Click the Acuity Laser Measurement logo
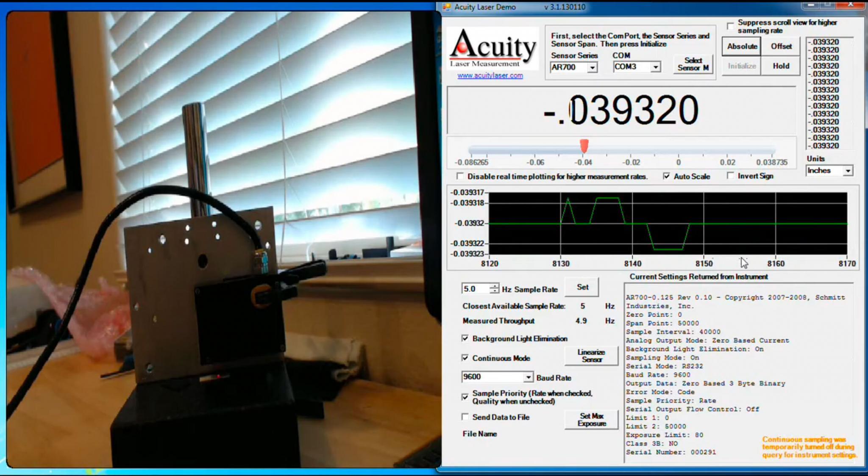Screen dimensions: 868x476 492,48
